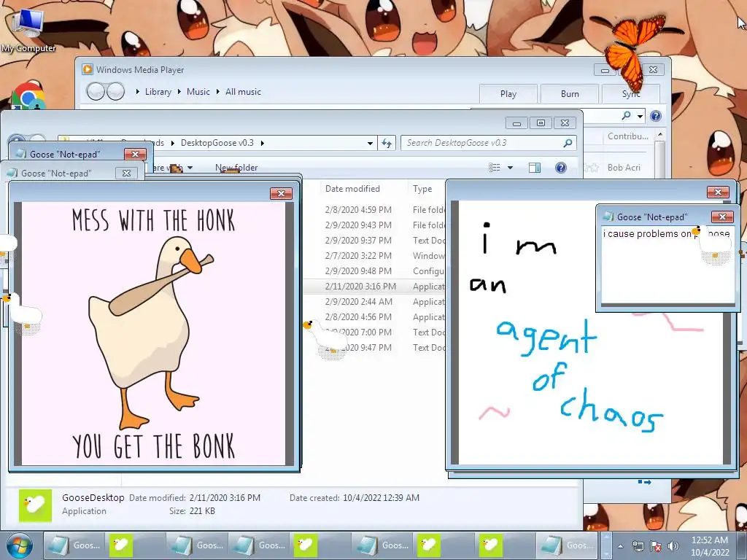Select the row dated 2/8/2020 4:56 PM
Image resolution: width=747 pixels, height=560 pixels.
pos(374,316)
